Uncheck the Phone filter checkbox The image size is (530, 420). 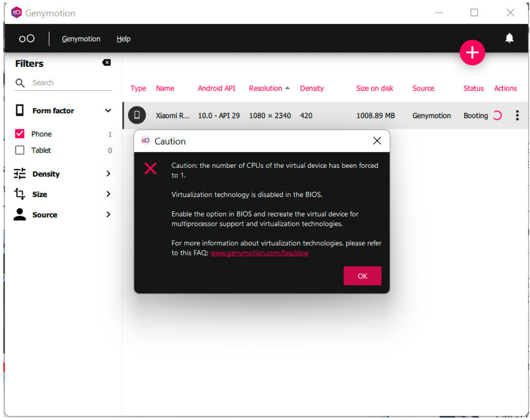tap(20, 134)
